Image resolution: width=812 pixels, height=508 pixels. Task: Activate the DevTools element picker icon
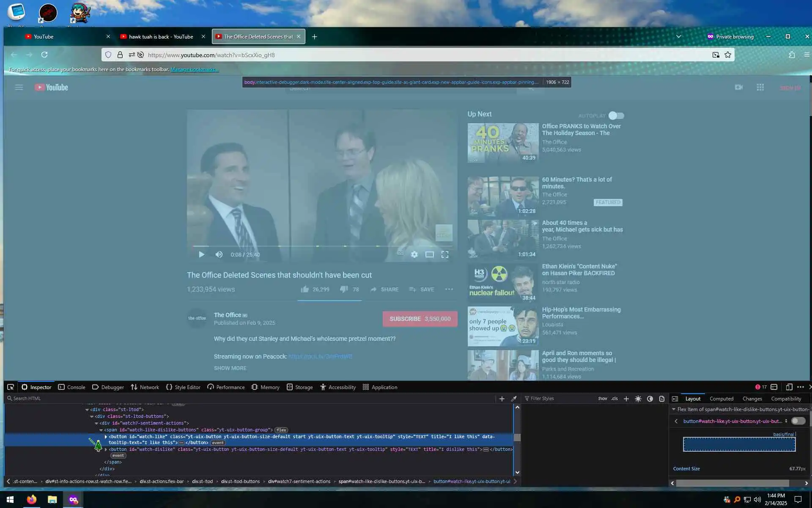11,387
